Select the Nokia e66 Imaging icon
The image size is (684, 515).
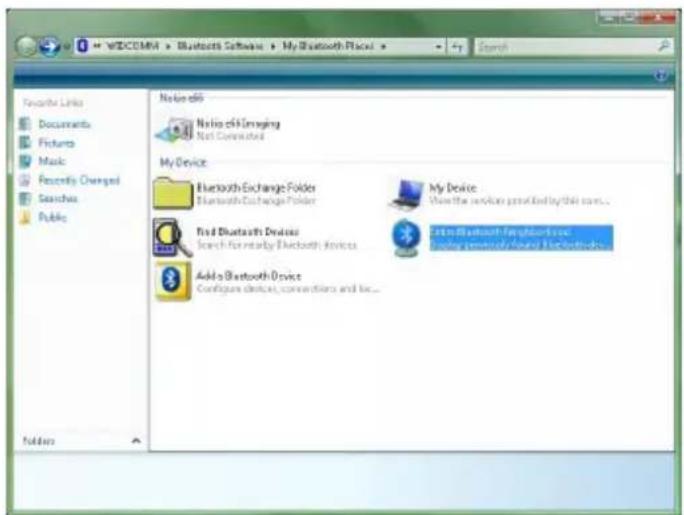(x=174, y=130)
